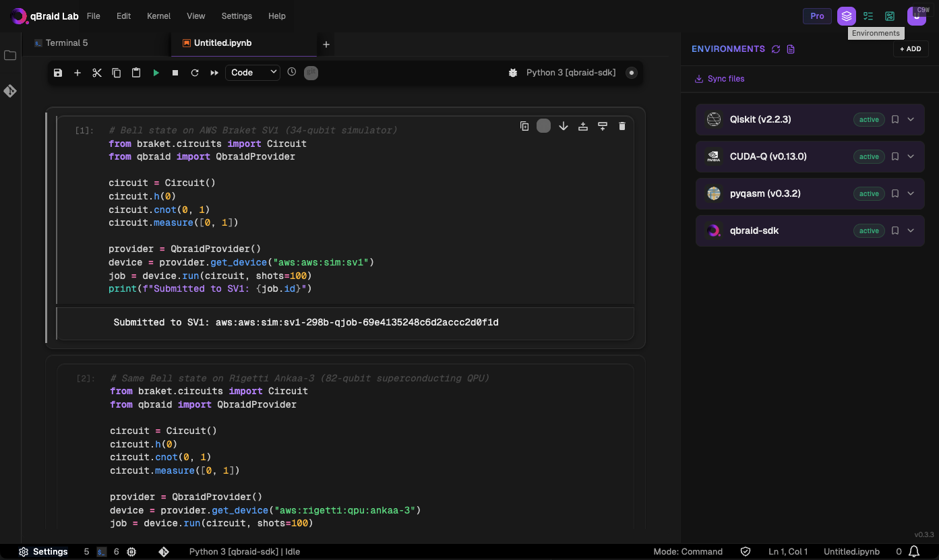This screenshot has height=560, width=939.
Task: Run the selected cell with the green play icon
Action: tap(156, 73)
